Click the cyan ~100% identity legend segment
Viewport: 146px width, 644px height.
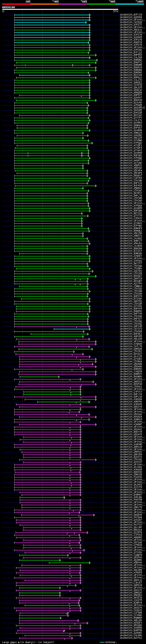point(130,4)
